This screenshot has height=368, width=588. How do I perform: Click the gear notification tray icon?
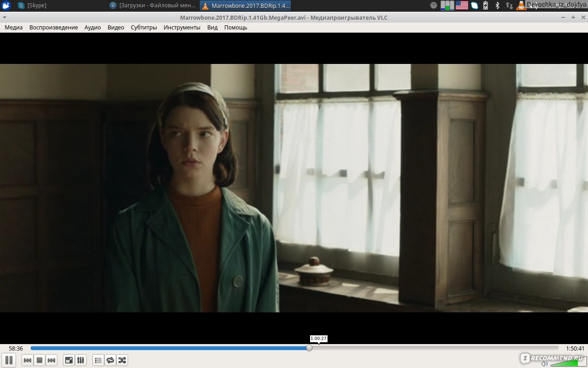pos(433,6)
